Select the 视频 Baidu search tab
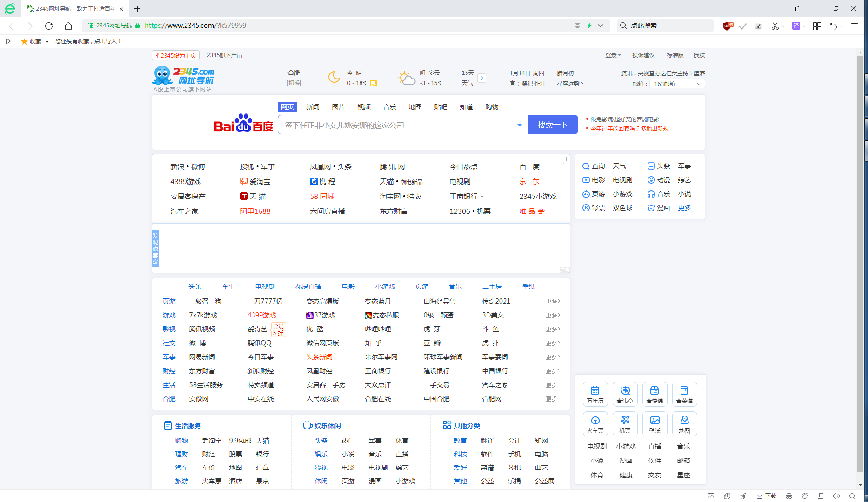Screen dimensions: 868x502 point(364,107)
